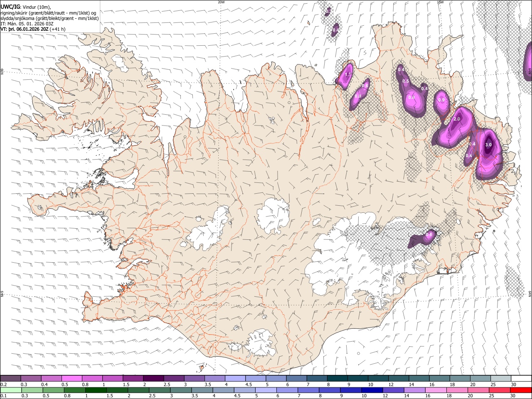Click the 0.5–0.8 bright pink snow swatch
This screenshot has width=532, height=399.
tap(72, 379)
